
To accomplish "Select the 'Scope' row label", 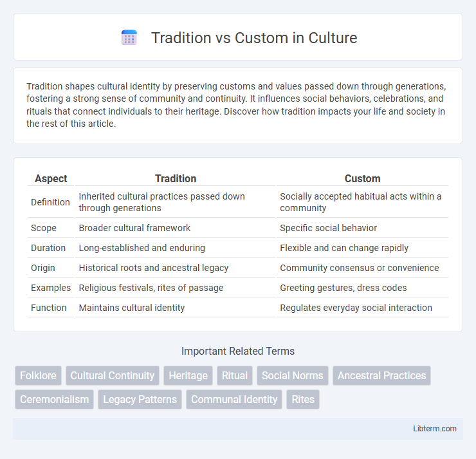I will tap(44, 228).
